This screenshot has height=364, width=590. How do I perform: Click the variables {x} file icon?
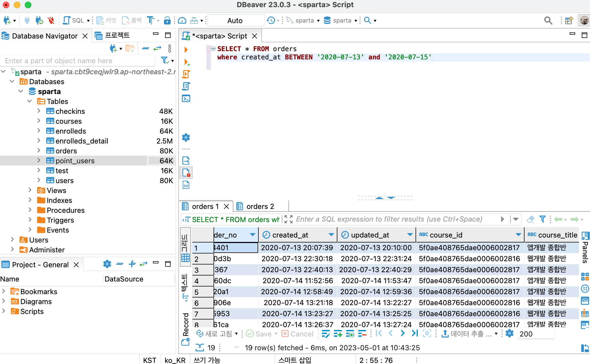pos(186,185)
